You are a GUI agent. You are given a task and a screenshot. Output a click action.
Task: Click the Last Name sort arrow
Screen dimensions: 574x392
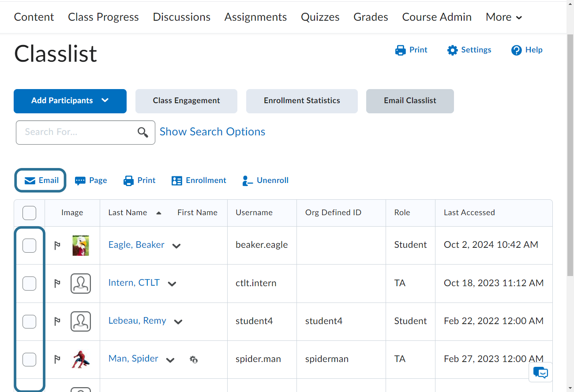click(159, 213)
